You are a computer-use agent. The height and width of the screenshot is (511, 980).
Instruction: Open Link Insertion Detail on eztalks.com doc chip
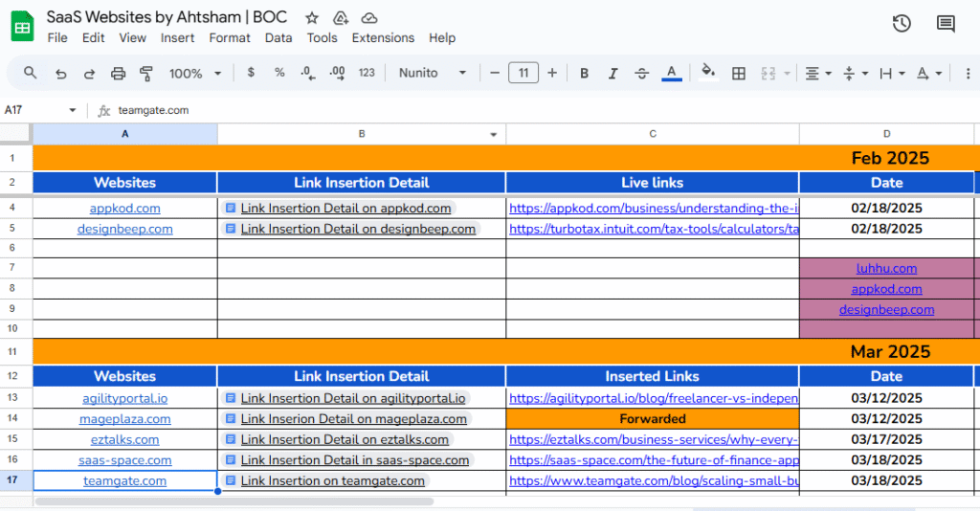tap(338, 440)
